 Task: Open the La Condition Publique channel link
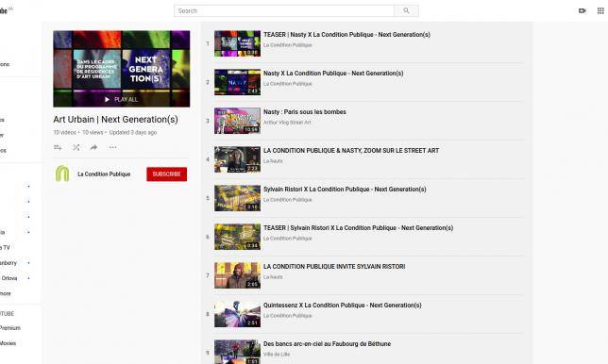point(104,174)
